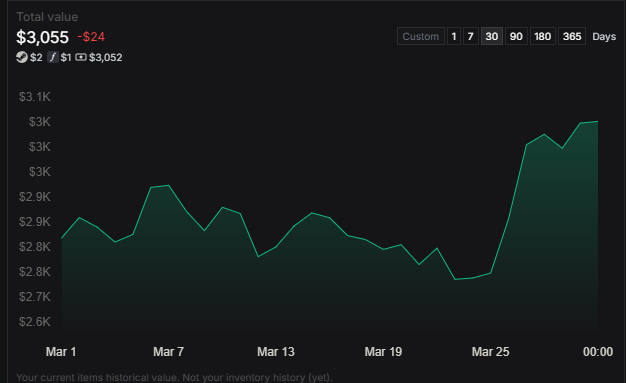Open the Custom date range option
This screenshot has width=626, height=383.
pyautogui.click(x=421, y=36)
